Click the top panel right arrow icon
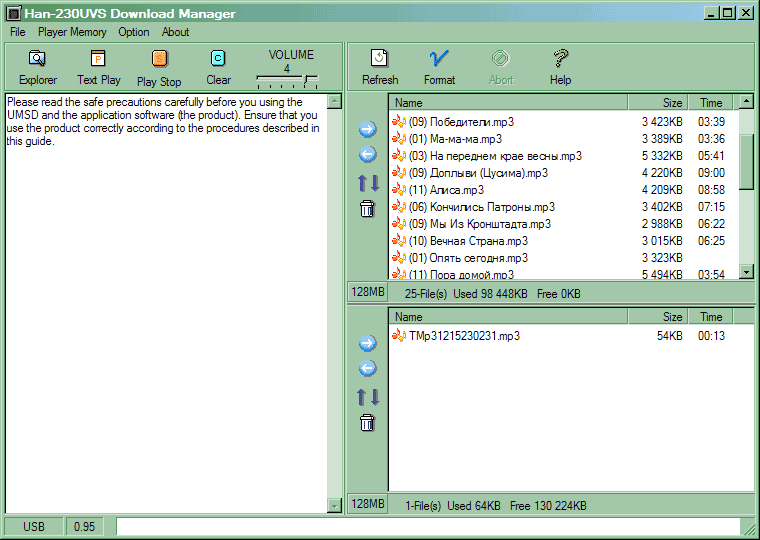This screenshot has height=540, width=760. pyautogui.click(x=367, y=129)
